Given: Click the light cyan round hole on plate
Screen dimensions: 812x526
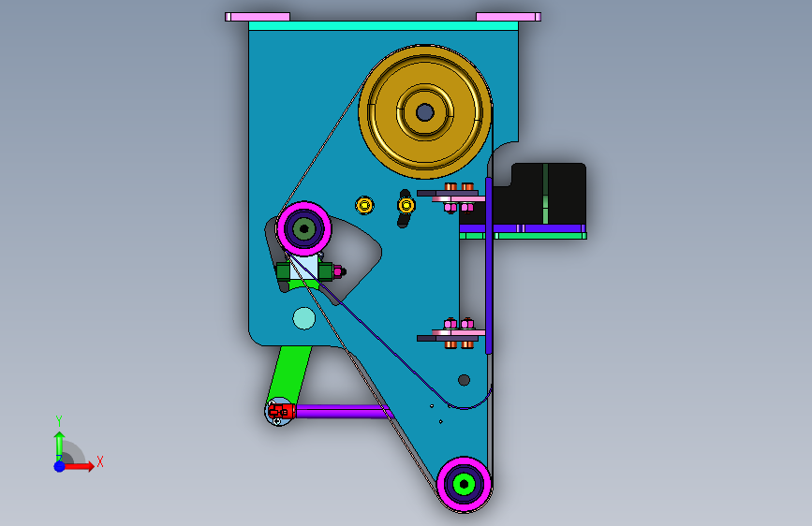Looking at the screenshot, I should coord(304,318).
